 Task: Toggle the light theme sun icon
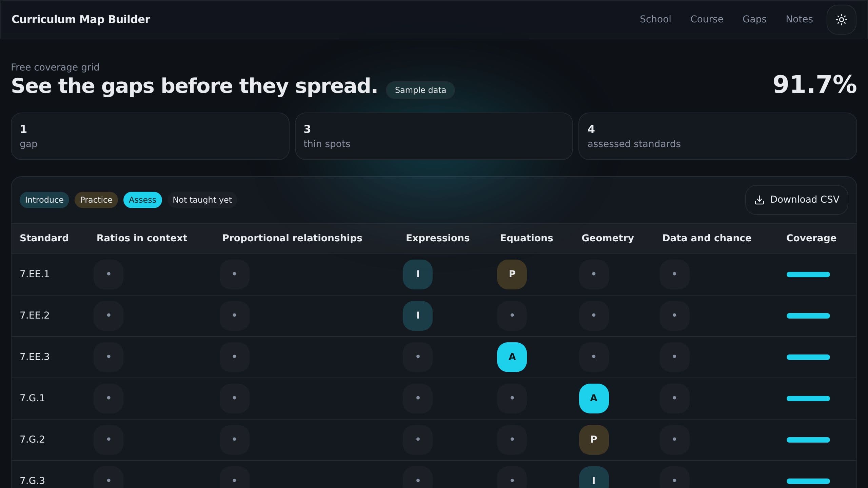[x=841, y=20]
